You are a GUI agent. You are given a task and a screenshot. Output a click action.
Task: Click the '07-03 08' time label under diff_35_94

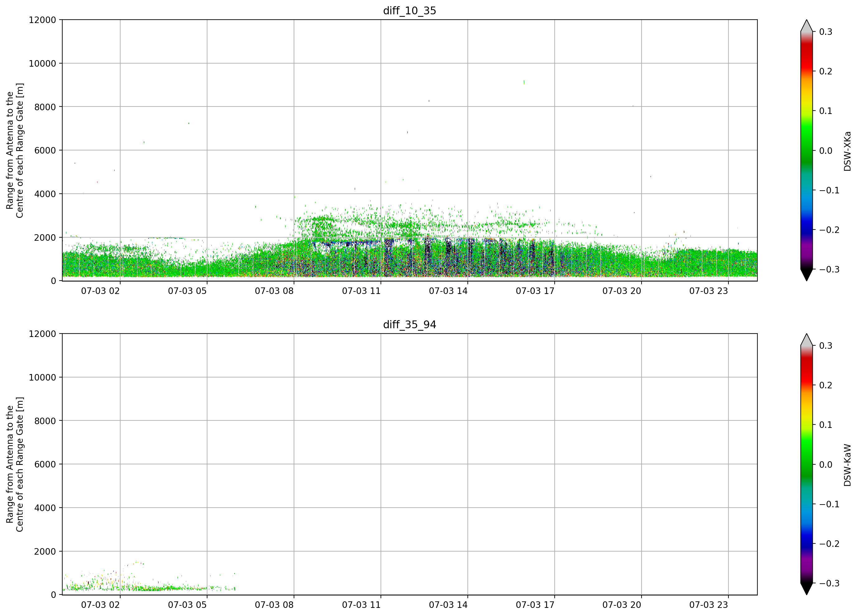274,605
